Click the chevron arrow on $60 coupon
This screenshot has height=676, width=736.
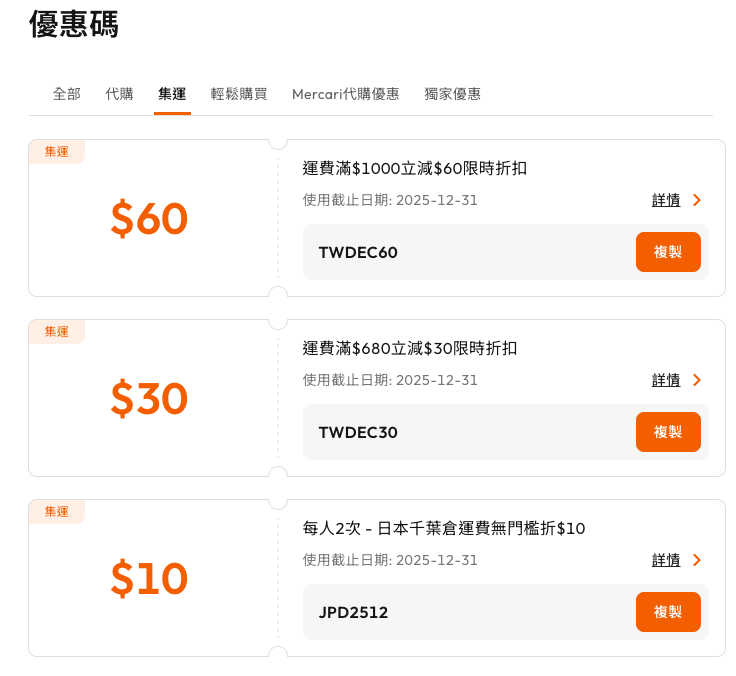[x=697, y=200]
